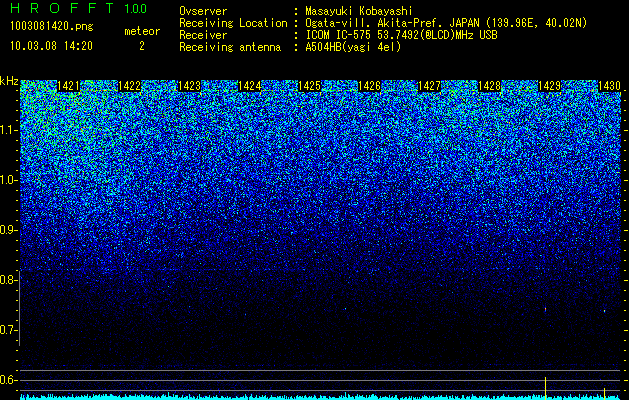Click the 1.0 kHz axis label
The image size is (629, 400).
(x=7, y=180)
